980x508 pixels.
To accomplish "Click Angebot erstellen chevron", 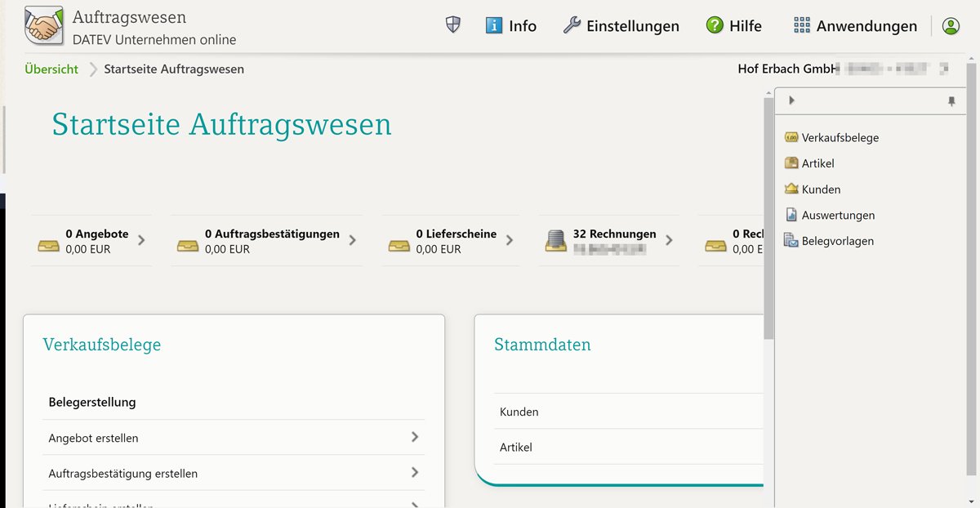I will tap(415, 438).
